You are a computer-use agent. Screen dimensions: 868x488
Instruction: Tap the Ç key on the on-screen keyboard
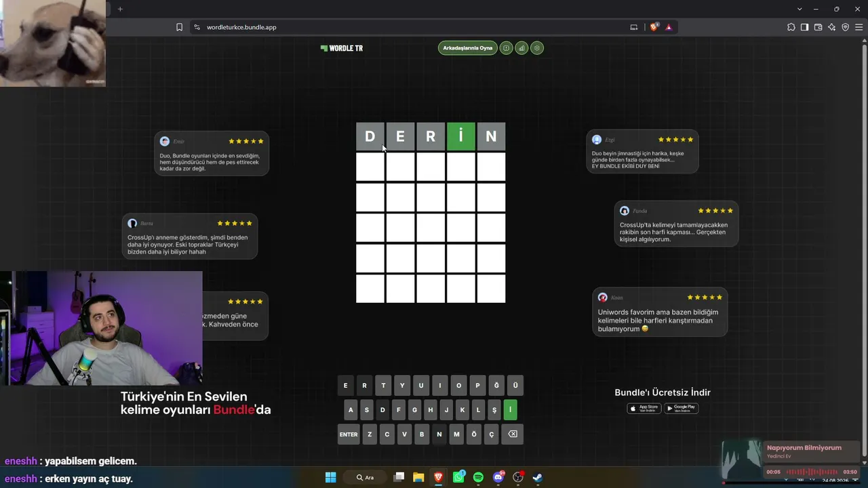click(x=492, y=434)
